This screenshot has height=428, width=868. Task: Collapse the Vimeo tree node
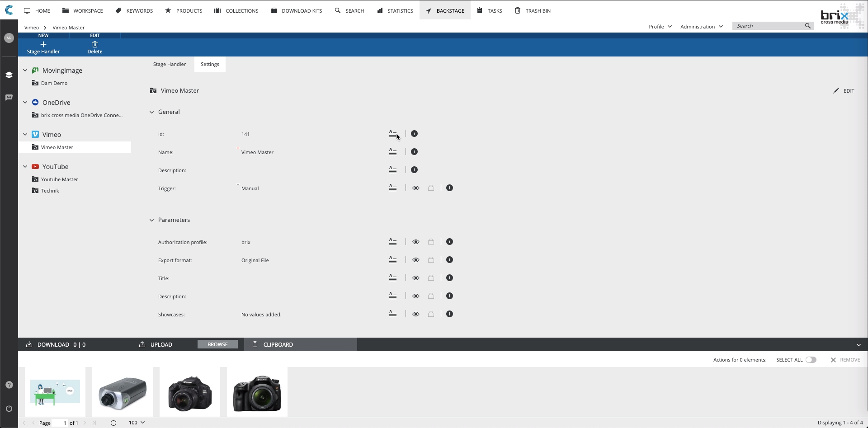coord(25,135)
